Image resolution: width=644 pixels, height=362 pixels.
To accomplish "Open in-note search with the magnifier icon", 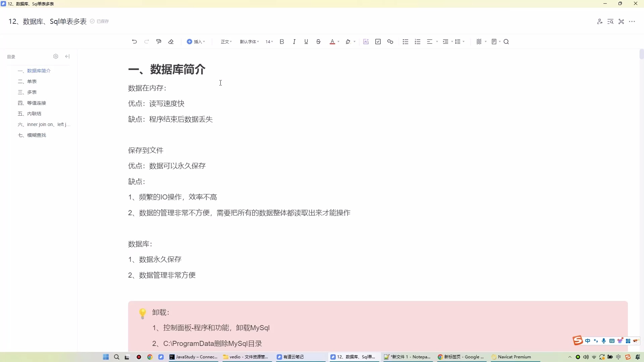I will pyautogui.click(x=506, y=41).
